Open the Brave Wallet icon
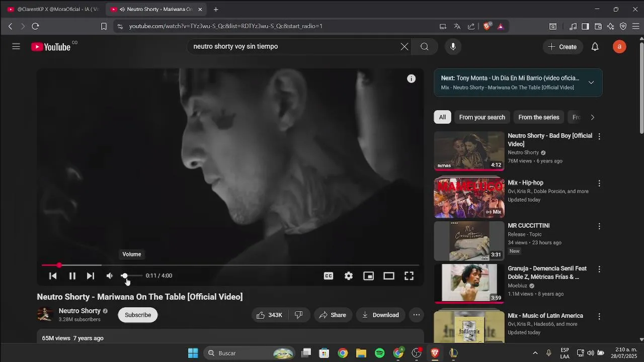Viewport: 644px width, 362px height. coord(598,26)
